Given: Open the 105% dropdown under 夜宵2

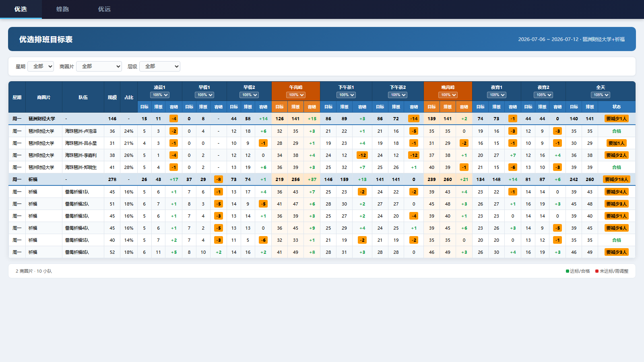Looking at the screenshot, I should tap(543, 95).
